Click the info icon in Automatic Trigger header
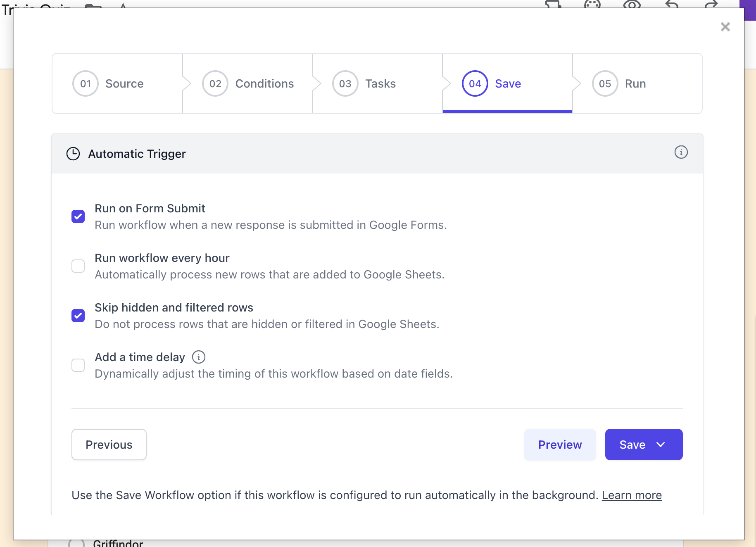 pos(681,152)
